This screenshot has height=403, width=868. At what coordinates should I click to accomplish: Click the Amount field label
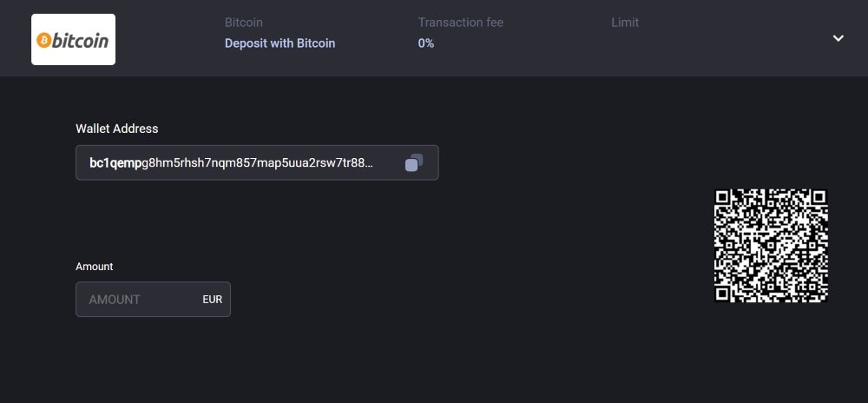[x=94, y=267]
